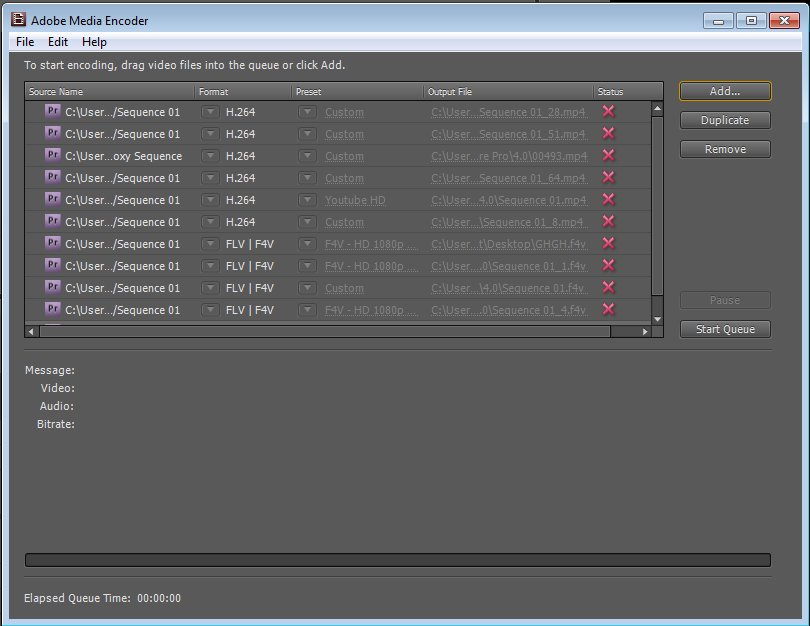Open format dropdown for oxy Sequence row
The height and width of the screenshot is (626, 810).
click(x=210, y=155)
